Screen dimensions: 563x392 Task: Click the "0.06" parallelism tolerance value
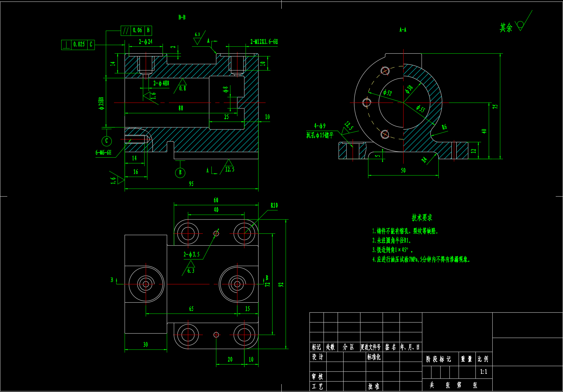point(137,30)
